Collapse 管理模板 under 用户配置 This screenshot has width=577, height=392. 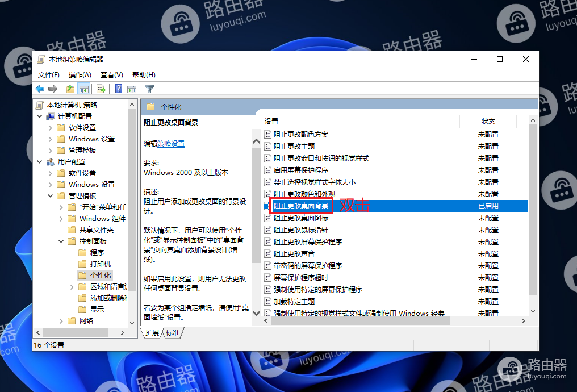[51, 196]
